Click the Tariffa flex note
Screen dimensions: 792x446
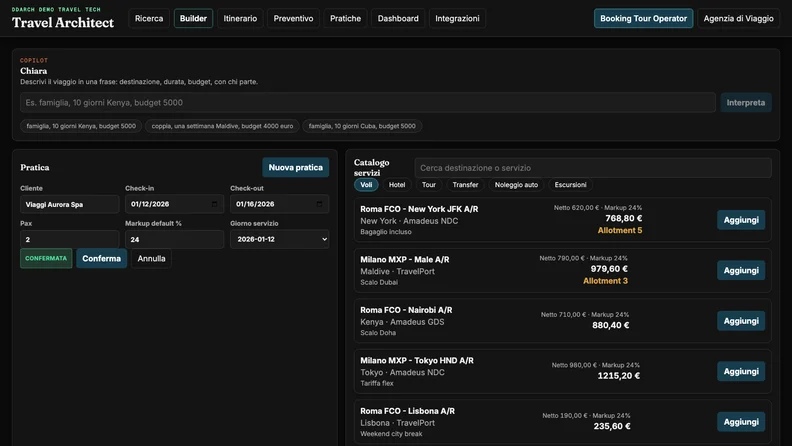coord(377,383)
